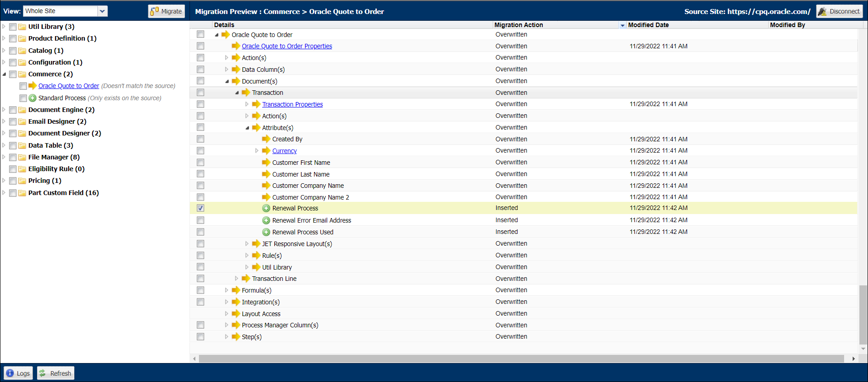Image resolution: width=868 pixels, height=382 pixels.
Task: Click the green icon beside Renewal Error Email Address
Action: pos(266,220)
